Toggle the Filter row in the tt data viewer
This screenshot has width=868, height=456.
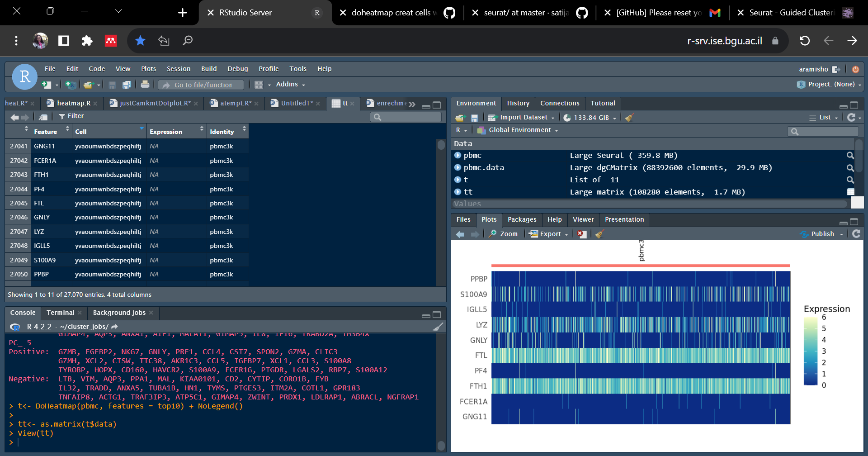tap(71, 116)
